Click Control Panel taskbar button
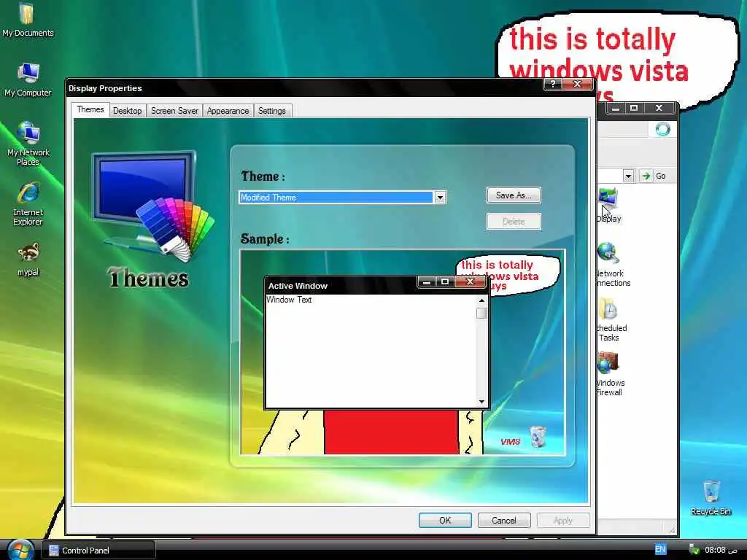 coord(98,551)
